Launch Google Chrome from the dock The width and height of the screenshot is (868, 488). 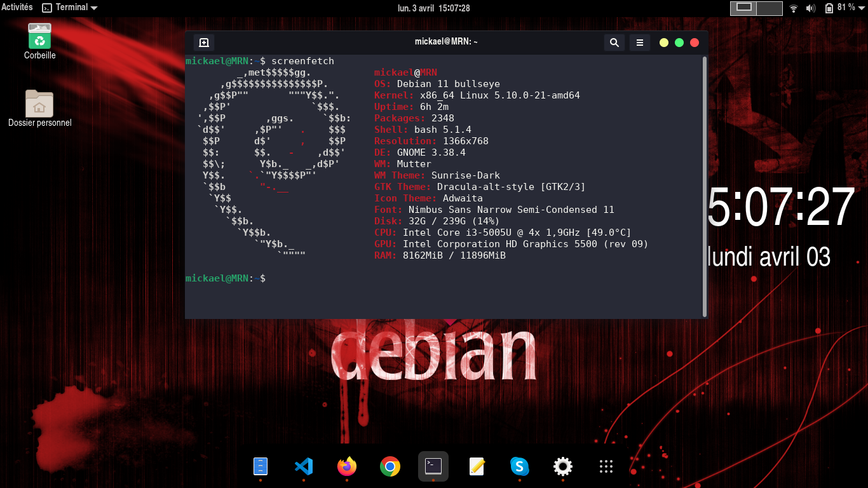click(x=390, y=467)
